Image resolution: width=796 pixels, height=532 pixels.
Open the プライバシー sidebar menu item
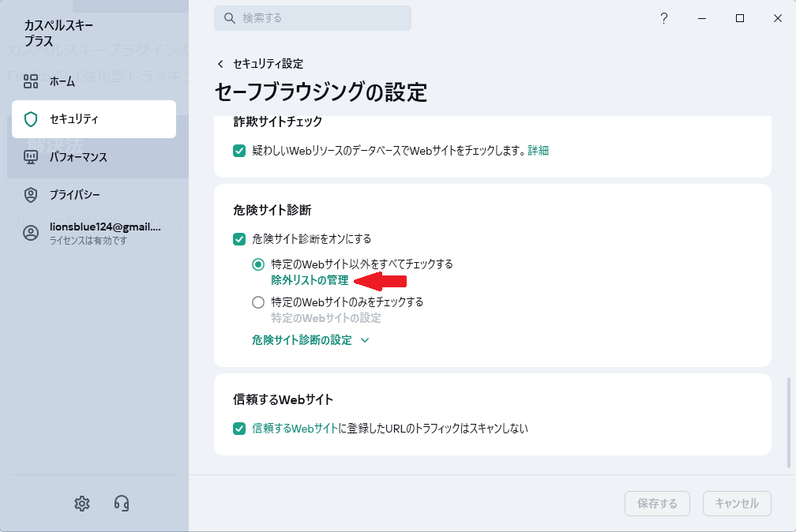tap(75, 195)
